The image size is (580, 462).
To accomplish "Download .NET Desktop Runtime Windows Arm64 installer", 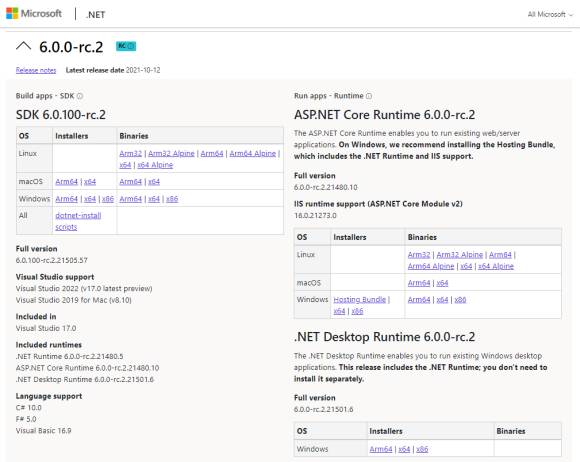I will tap(381, 449).
